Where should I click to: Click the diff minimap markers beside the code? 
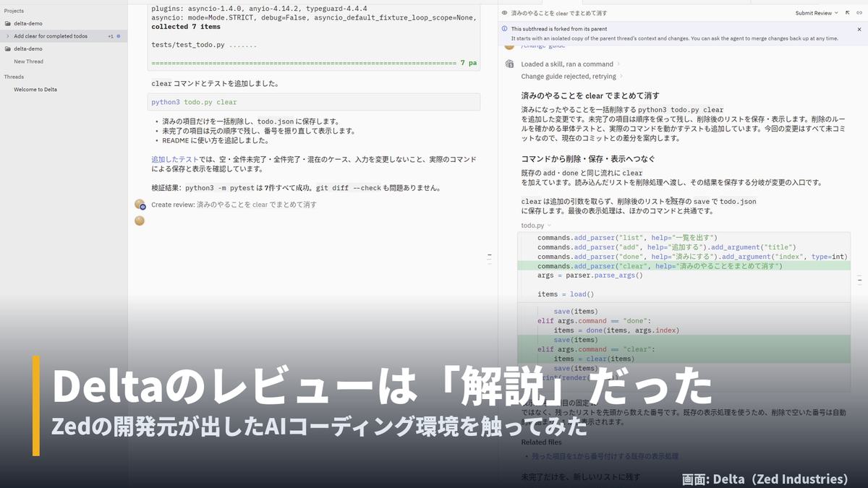point(859,281)
